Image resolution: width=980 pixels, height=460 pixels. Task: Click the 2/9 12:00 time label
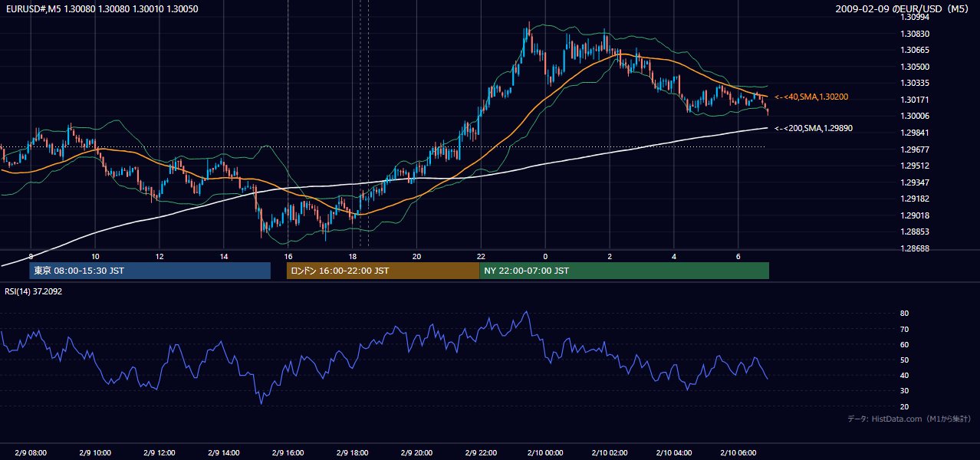[x=159, y=453]
